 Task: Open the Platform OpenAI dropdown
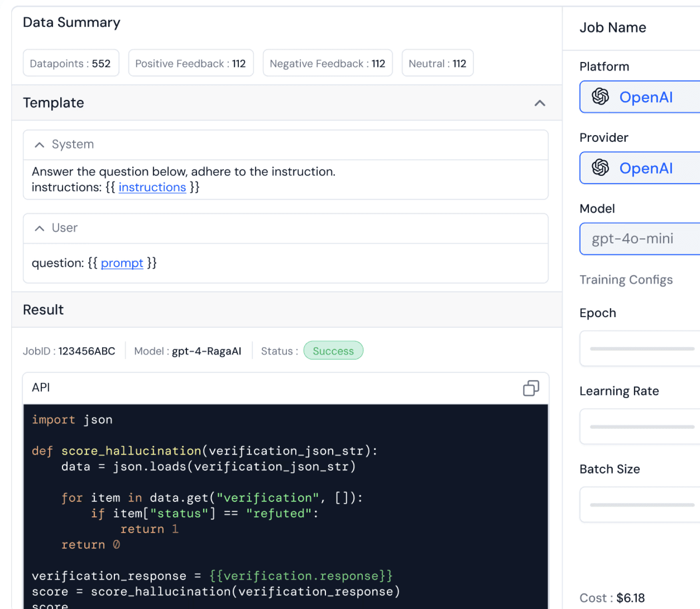pos(640,97)
